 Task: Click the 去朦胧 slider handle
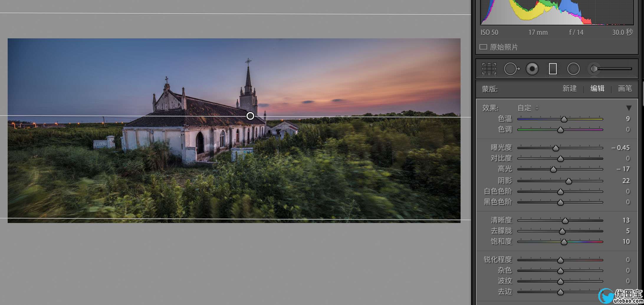pyautogui.click(x=562, y=231)
